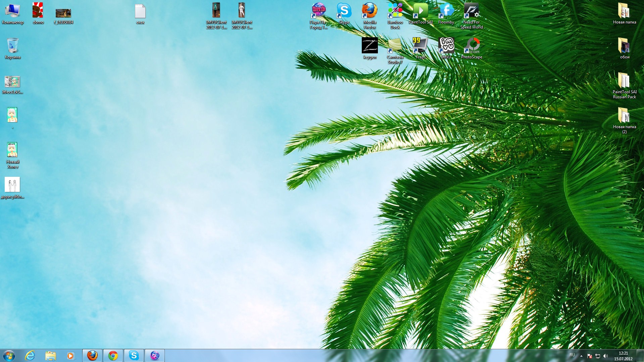Viewport: 644px width, 362px height.
Task: Open the Компьютер desktop icon
Action: click(x=13, y=14)
